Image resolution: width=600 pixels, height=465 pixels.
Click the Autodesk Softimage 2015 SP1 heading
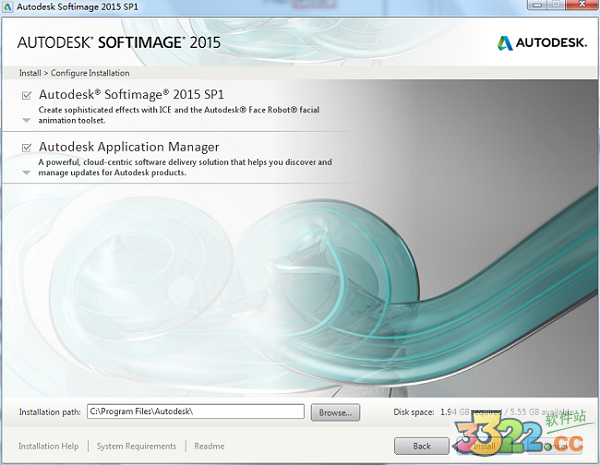131,95
